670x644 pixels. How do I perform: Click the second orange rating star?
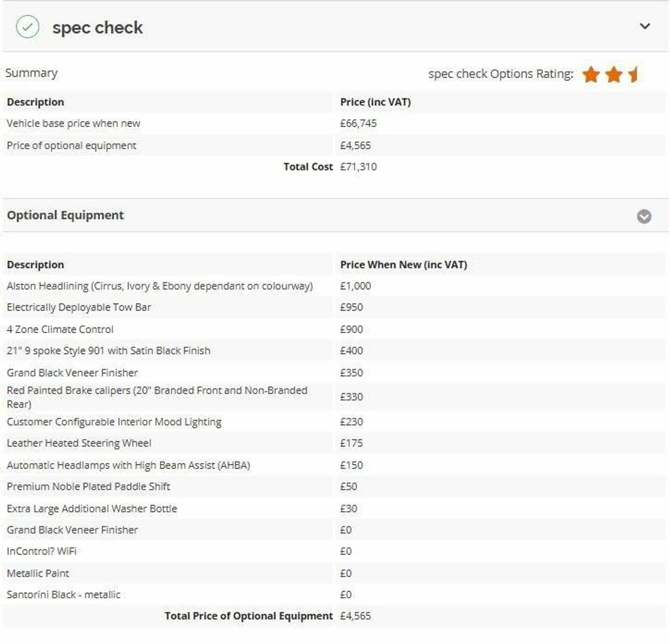[x=614, y=74]
